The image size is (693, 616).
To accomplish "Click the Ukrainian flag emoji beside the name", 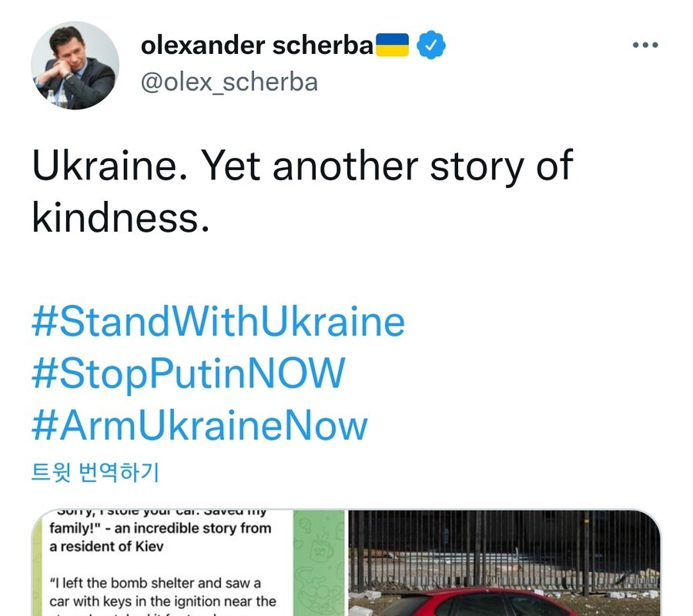I will pos(391,45).
